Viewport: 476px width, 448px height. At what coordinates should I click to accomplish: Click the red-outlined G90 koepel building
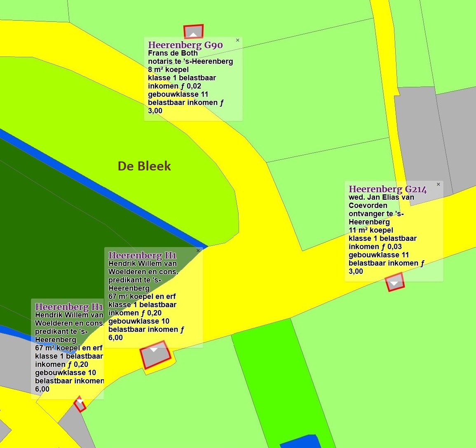coord(193,31)
